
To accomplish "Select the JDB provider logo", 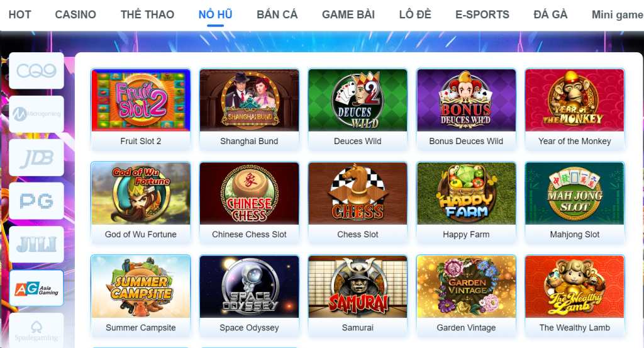I will click(36, 158).
